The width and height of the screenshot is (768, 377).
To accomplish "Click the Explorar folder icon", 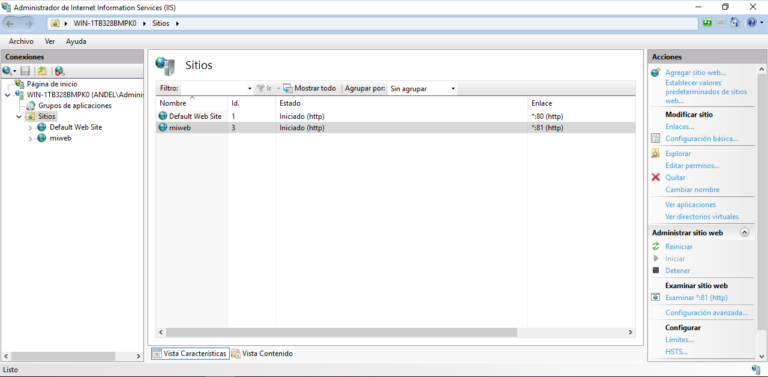I will tap(656, 153).
